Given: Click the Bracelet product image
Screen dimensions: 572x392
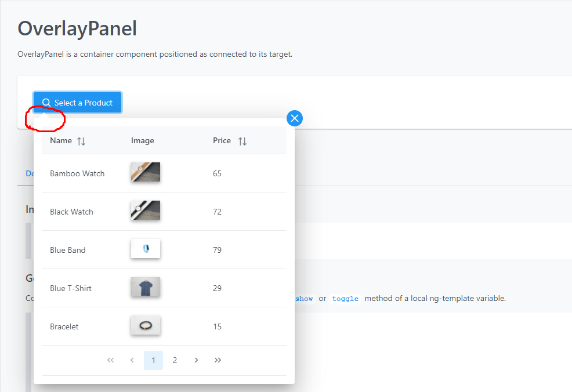Looking at the screenshot, I should (x=145, y=326).
